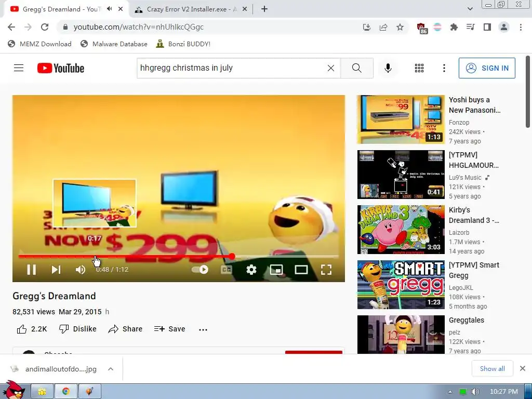
Task: Share this page icon in address bar
Action: [383, 27]
